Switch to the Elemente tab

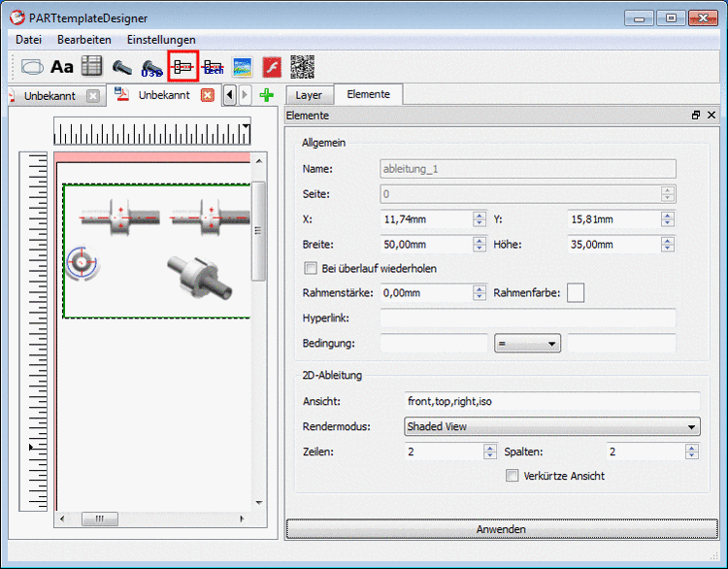368,94
